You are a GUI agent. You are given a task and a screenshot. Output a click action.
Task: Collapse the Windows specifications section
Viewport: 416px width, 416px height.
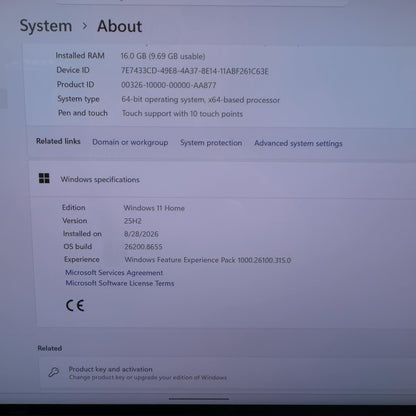[x=223, y=179]
